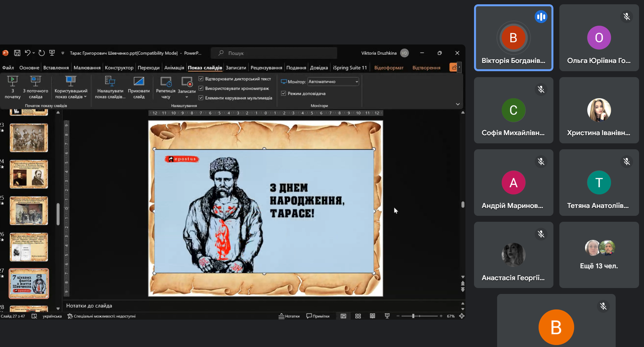Switch to the Вставлення tab

click(x=56, y=68)
